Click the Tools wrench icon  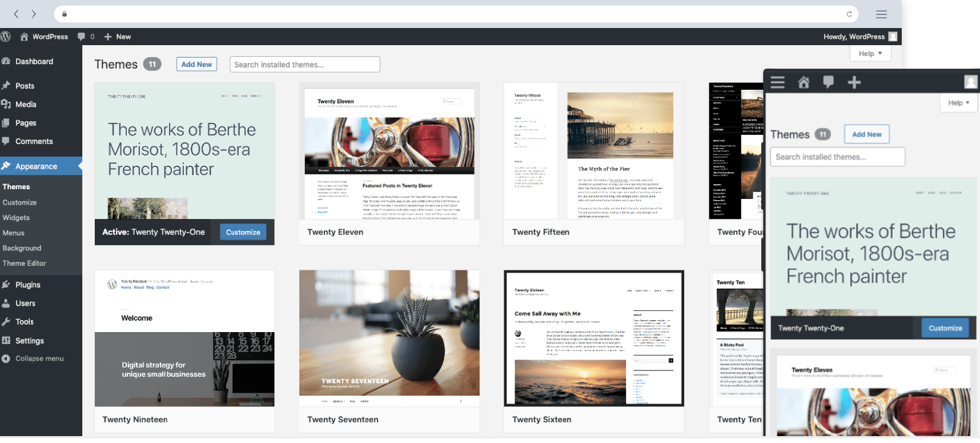[6, 322]
